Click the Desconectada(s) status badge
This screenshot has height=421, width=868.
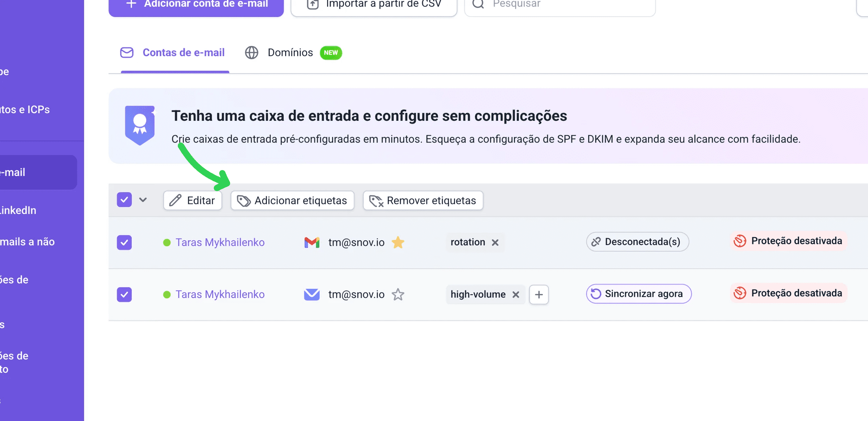point(637,242)
